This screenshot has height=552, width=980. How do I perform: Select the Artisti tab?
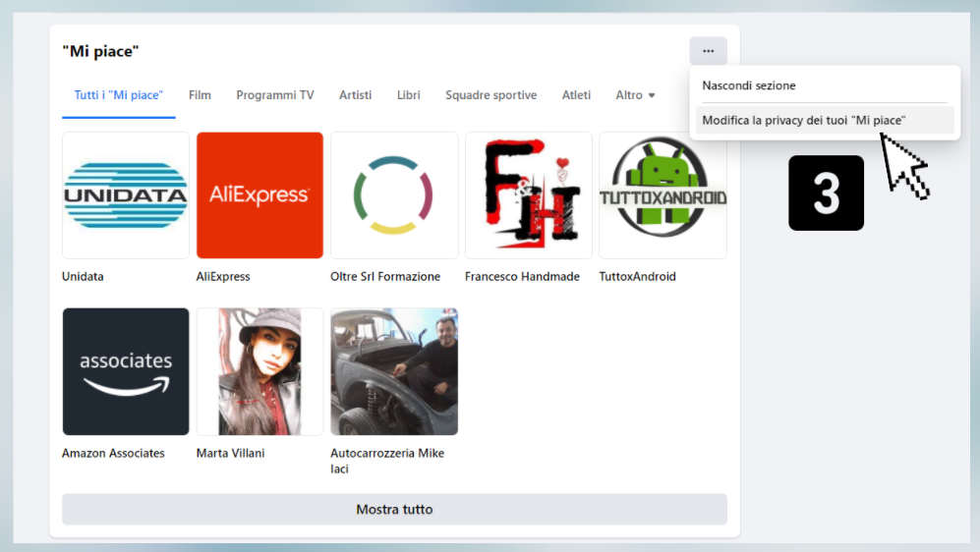coord(355,95)
